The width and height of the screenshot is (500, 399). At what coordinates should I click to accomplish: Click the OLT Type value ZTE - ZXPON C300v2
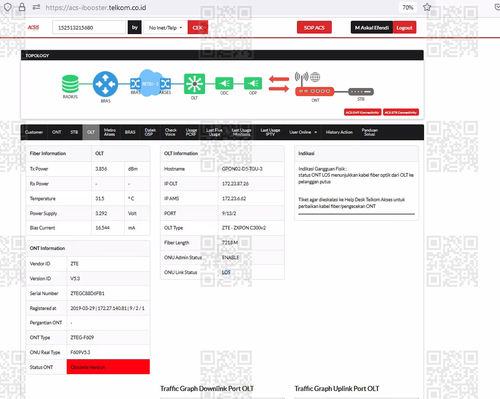pyautogui.click(x=244, y=228)
